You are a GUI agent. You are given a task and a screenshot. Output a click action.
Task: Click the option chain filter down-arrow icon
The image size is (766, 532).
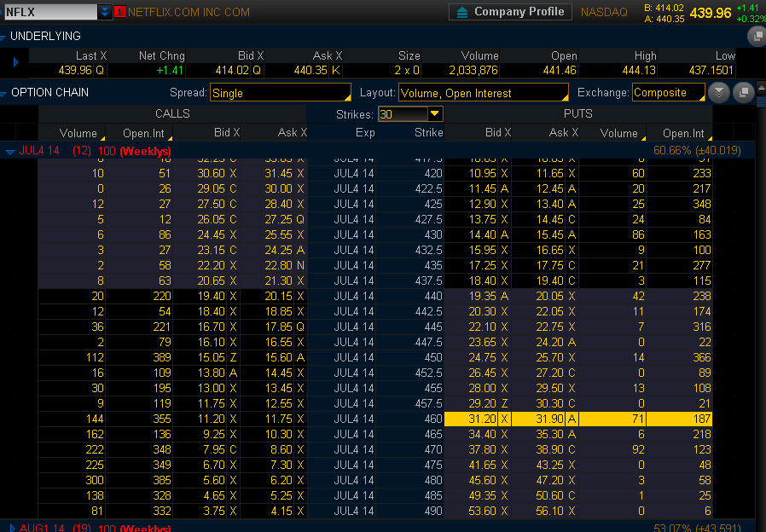coord(720,92)
